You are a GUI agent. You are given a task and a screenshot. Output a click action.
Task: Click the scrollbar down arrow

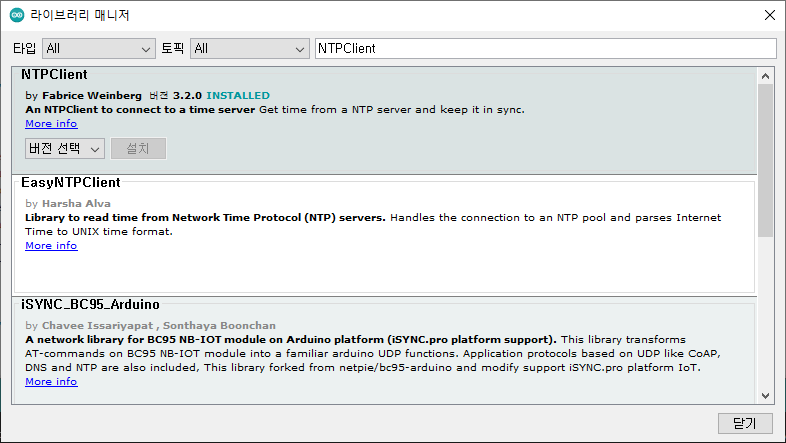tap(765, 395)
